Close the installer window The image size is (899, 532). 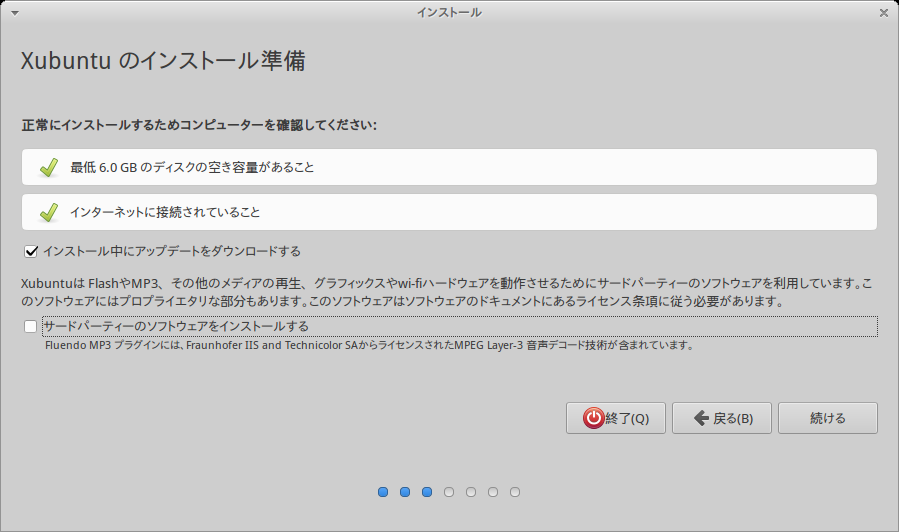(x=884, y=13)
